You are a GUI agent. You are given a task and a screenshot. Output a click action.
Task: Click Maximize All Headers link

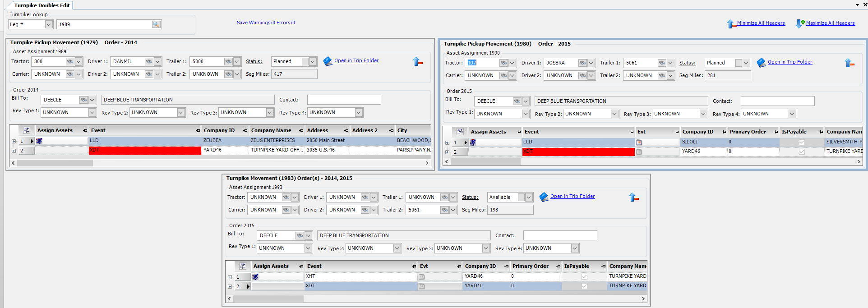coord(830,23)
